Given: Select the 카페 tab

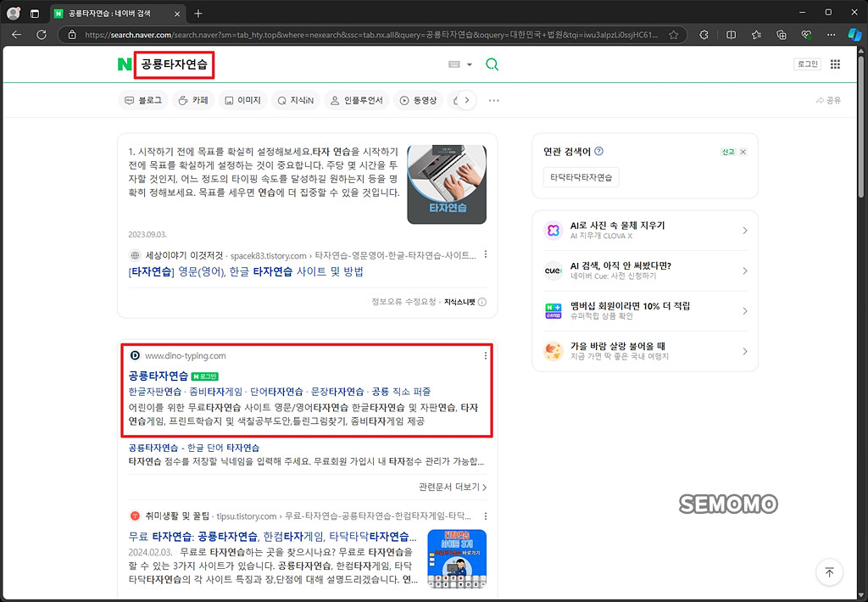Looking at the screenshot, I should [x=193, y=100].
